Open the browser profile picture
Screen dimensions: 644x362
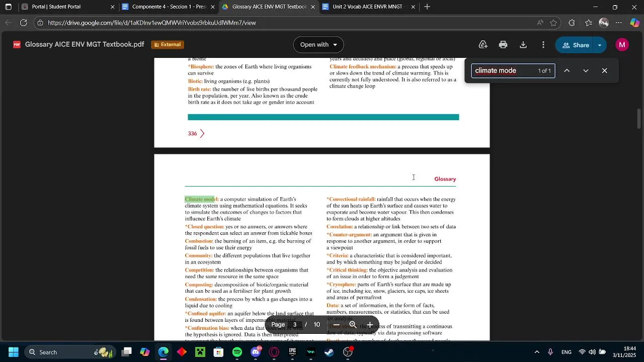[604, 23]
